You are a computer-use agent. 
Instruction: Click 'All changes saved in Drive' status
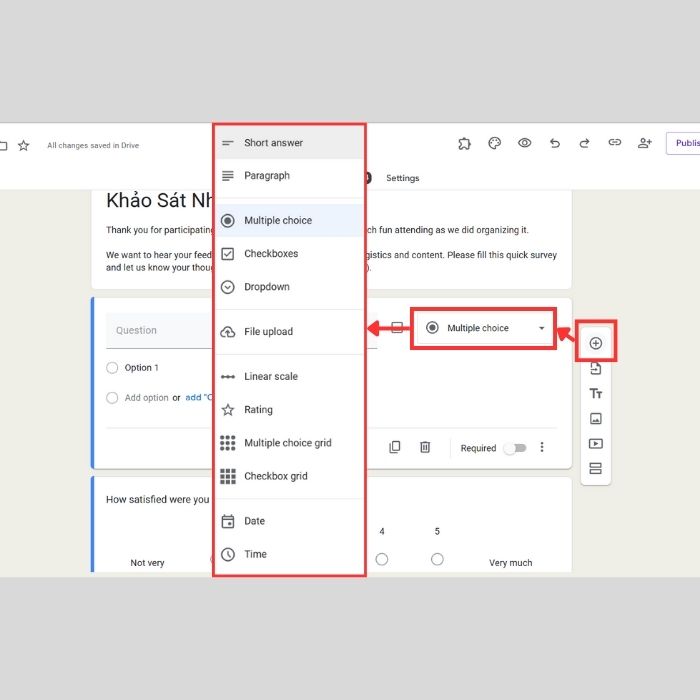[x=93, y=145]
